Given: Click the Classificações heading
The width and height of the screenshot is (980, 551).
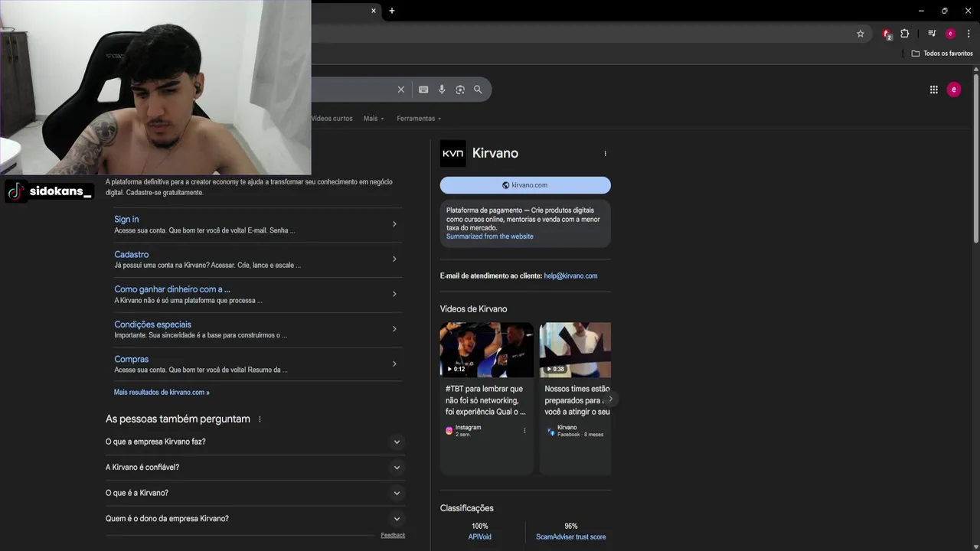Looking at the screenshot, I should click(467, 508).
